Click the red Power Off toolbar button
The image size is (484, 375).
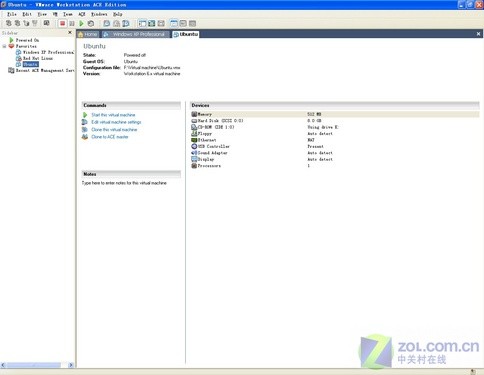[x=62, y=23]
